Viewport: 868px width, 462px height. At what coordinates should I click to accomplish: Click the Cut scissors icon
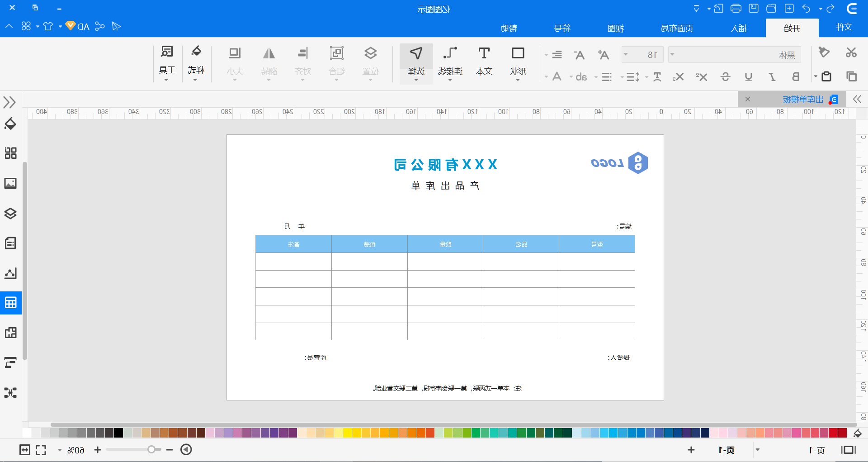[x=851, y=52]
